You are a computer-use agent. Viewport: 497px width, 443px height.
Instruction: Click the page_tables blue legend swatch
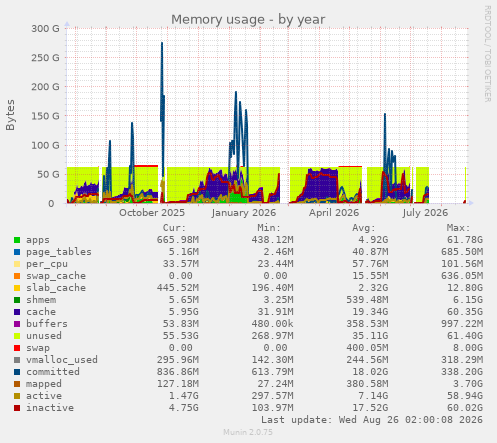(x=17, y=252)
